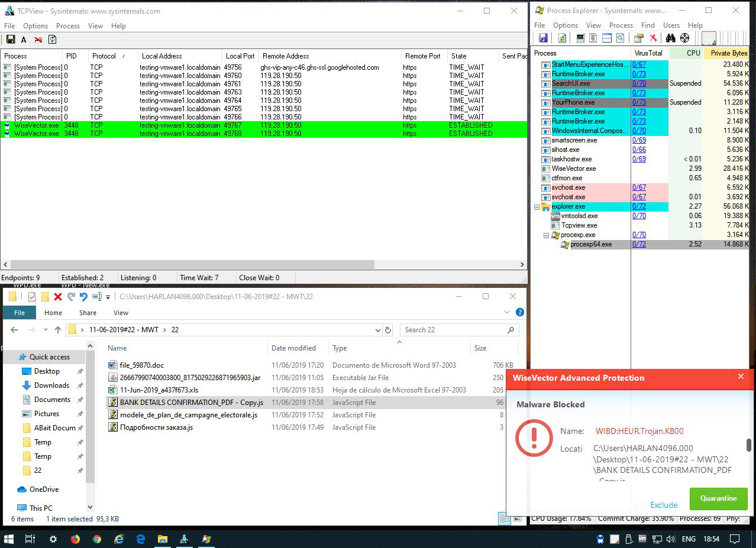
Task: Open Options menu in TCPView
Action: point(35,26)
